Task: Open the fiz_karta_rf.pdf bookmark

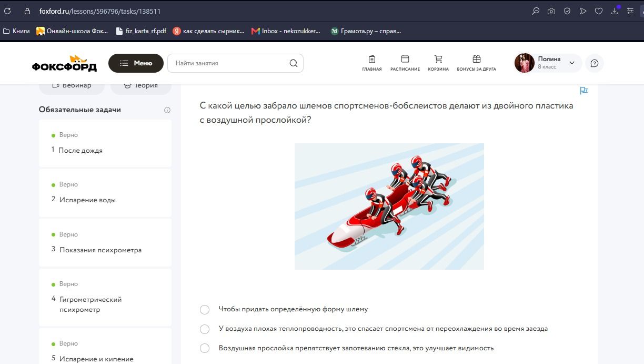Action: (x=141, y=31)
